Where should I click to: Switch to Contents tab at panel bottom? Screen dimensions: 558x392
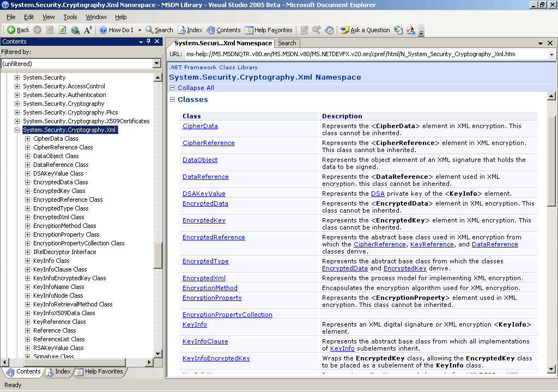point(23,372)
